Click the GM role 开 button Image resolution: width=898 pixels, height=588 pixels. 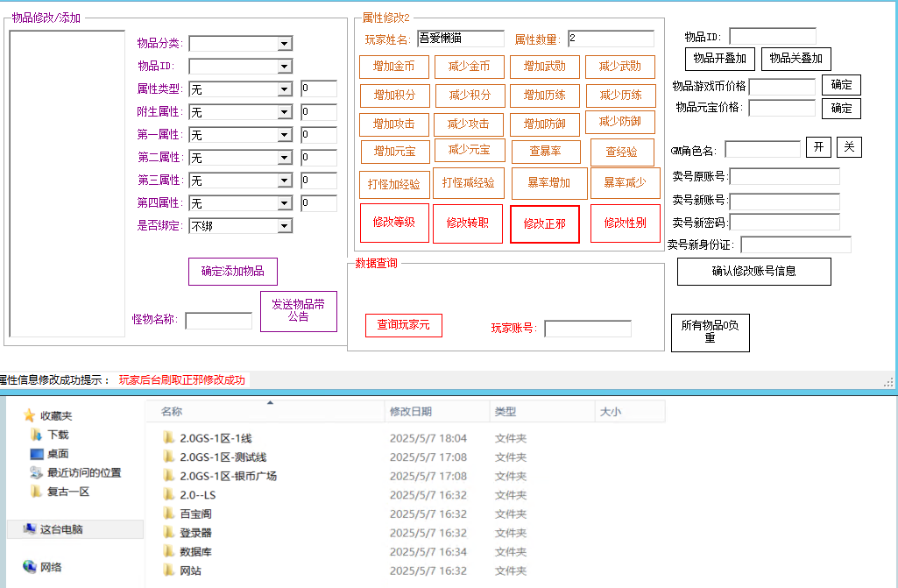click(x=818, y=147)
